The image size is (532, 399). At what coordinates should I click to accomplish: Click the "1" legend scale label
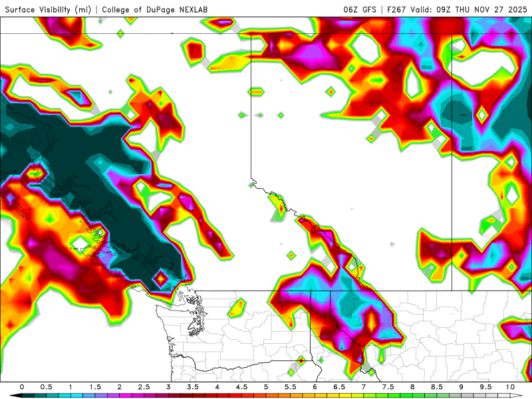(70, 387)
